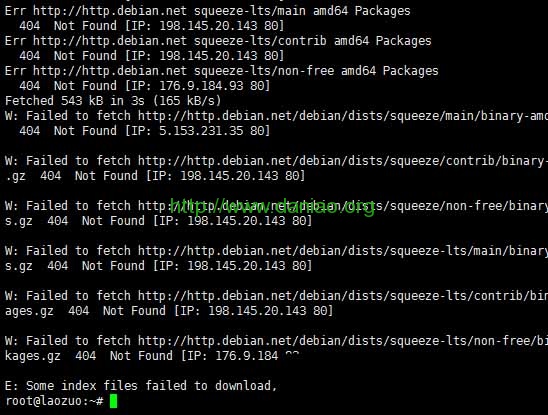
Task: Click the squeeze/non-free failed fetch URL
Action: coord(343,206)
